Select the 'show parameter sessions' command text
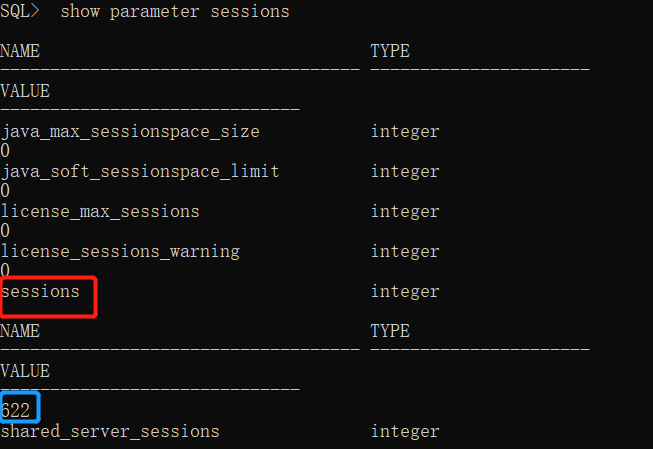 tap(175, 12)
